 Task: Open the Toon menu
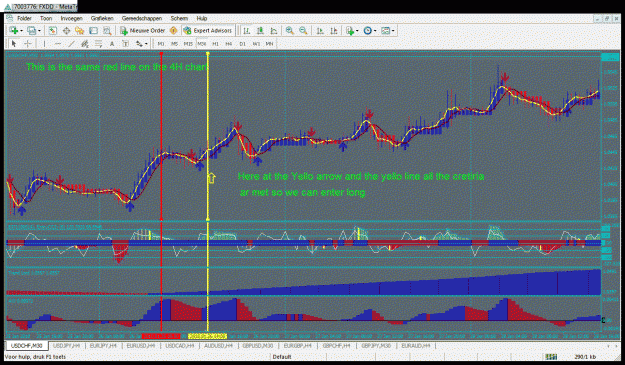pos(46,18)
